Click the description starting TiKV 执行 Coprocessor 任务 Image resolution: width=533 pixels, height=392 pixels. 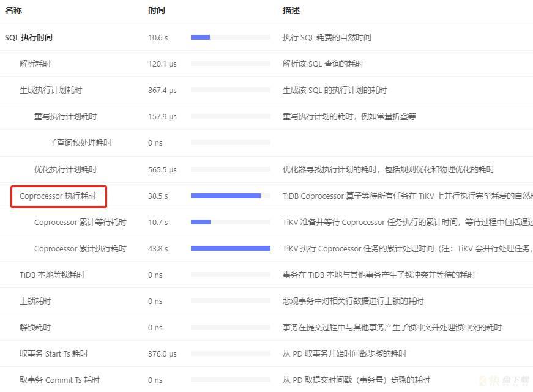point(408,249)
